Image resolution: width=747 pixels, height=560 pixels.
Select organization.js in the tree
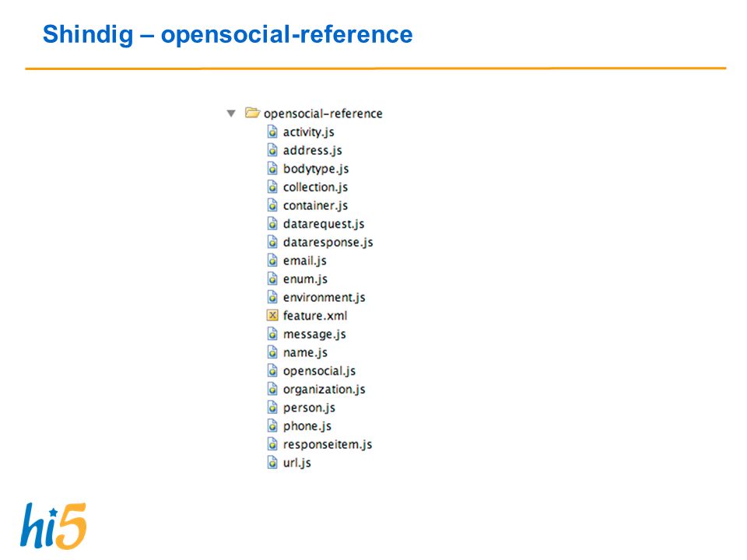click(x=324, y=390)
